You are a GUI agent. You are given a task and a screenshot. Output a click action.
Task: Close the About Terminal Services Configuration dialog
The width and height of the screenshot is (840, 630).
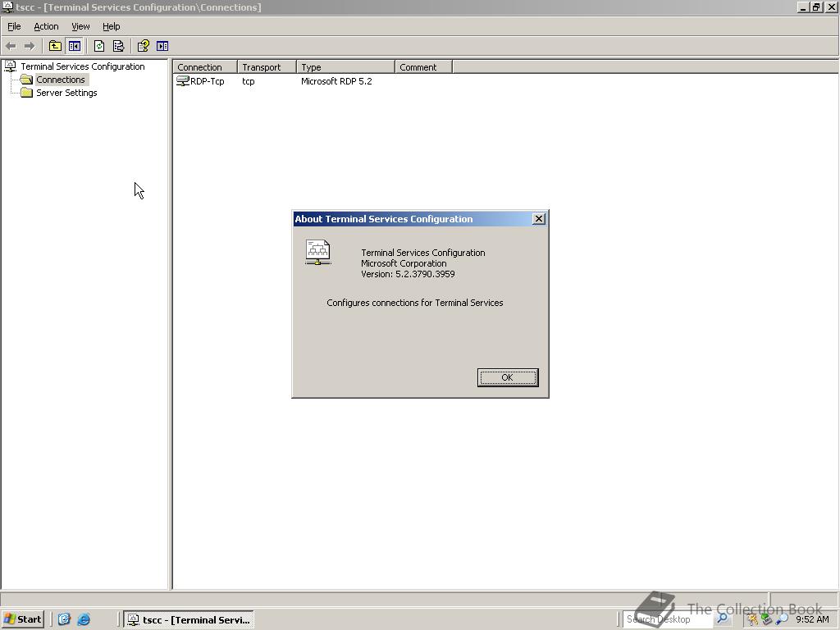pos(539,218)
